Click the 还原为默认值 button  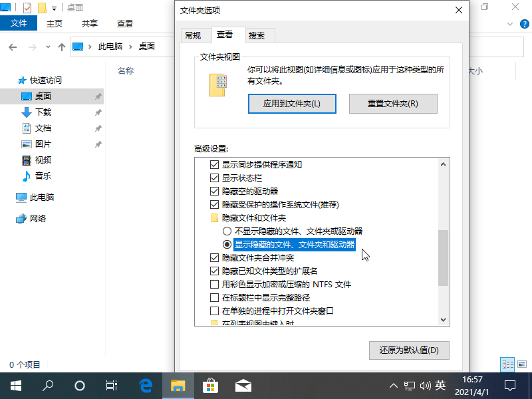coord(409,350)
